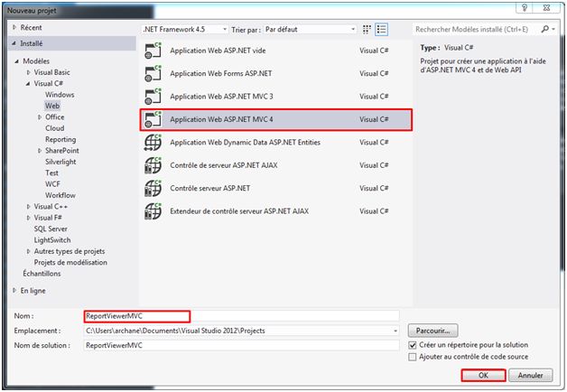Viewport: 567px width, 392px height.
Task: Expand the Visual C++ node
Action: [28, 207]
